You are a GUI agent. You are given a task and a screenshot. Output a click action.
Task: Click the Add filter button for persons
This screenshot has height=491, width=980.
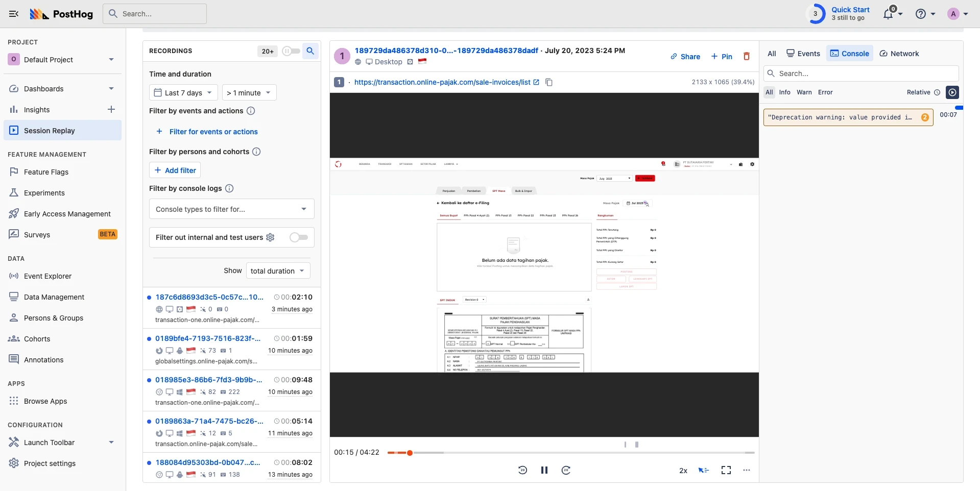[175, 170]
